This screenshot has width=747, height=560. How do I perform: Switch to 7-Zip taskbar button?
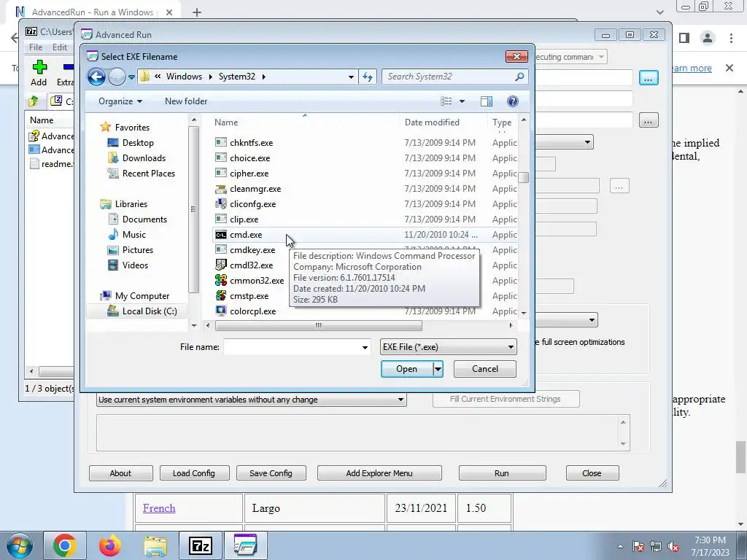click(x=200, y=545)
